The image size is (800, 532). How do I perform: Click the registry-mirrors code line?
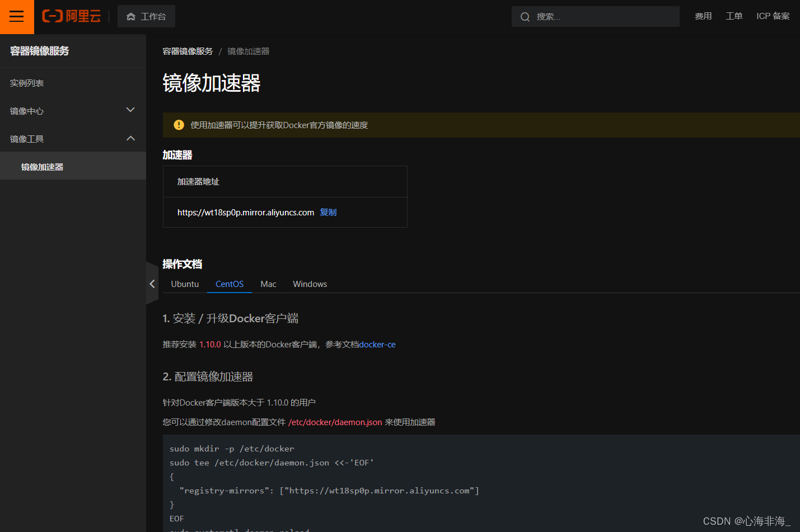click(x=329, y=491)
